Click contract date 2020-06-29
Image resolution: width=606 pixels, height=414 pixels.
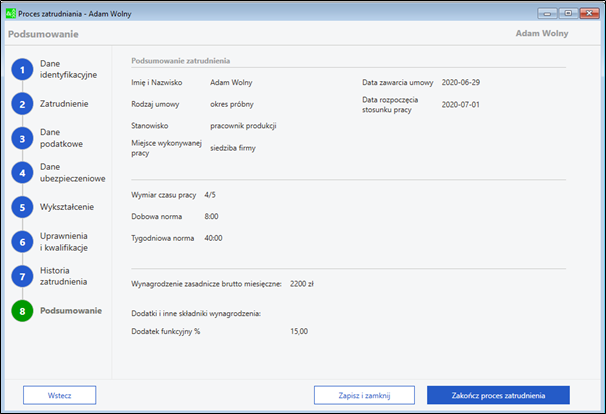point(461,82)
